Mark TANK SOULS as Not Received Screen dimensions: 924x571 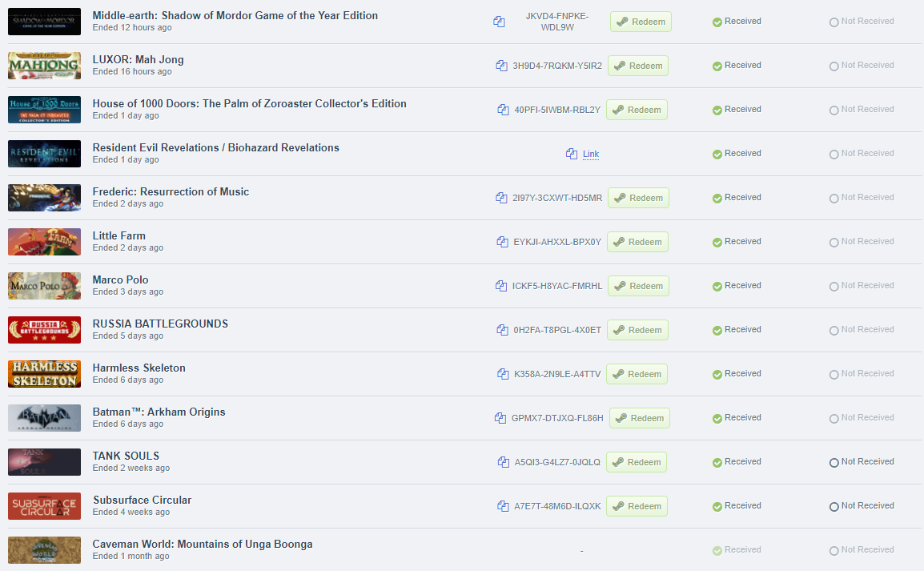coord(862,462)
